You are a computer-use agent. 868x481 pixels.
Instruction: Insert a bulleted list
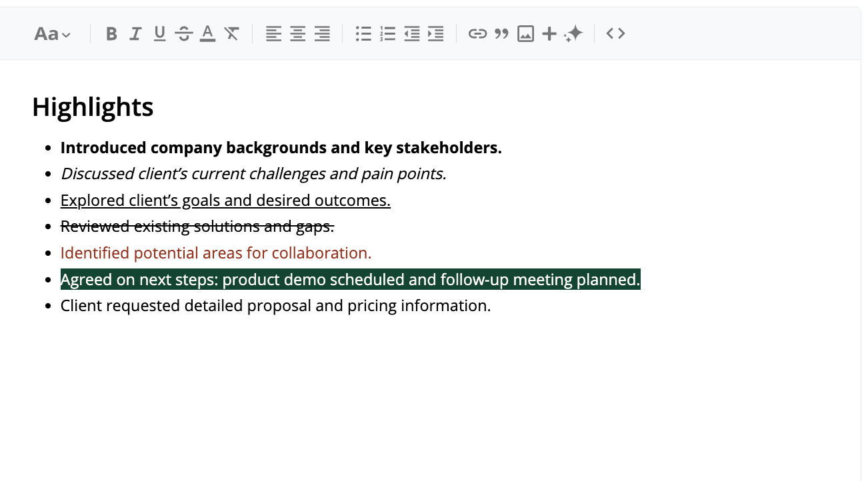[363, 34]
